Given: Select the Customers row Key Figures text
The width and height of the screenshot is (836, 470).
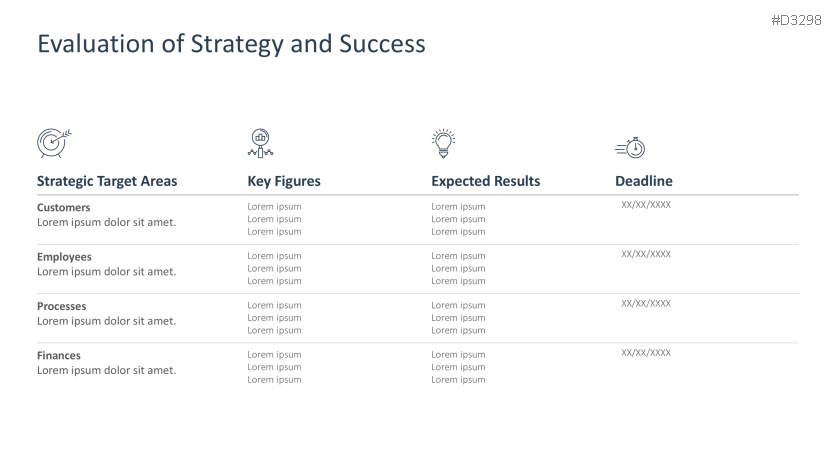Looking at the screenshot, I should pyautogui.click(x=274, y=219).
